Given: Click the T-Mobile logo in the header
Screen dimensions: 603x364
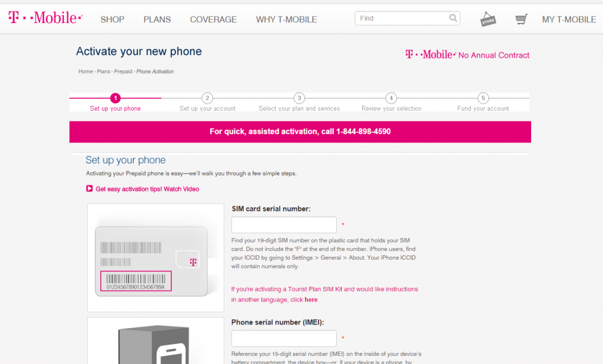Looking at the screenshot, I should tap(45, 17).
